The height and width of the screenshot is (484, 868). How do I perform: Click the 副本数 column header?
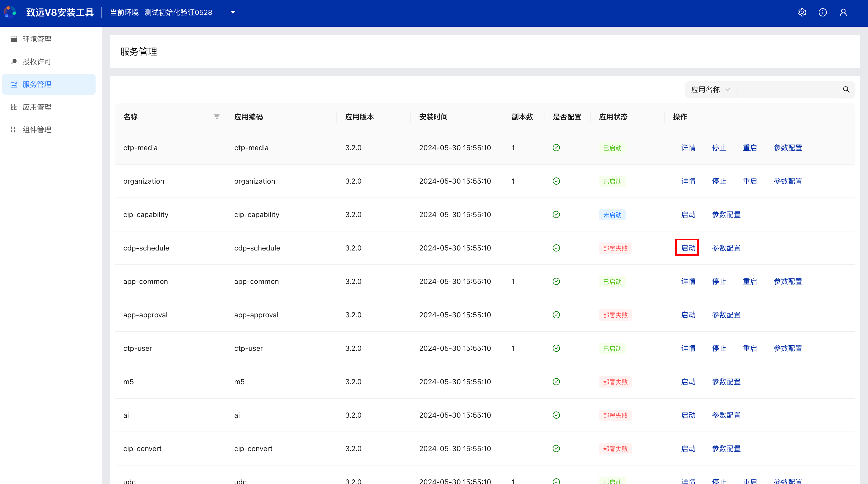click(x=522, y=117)
